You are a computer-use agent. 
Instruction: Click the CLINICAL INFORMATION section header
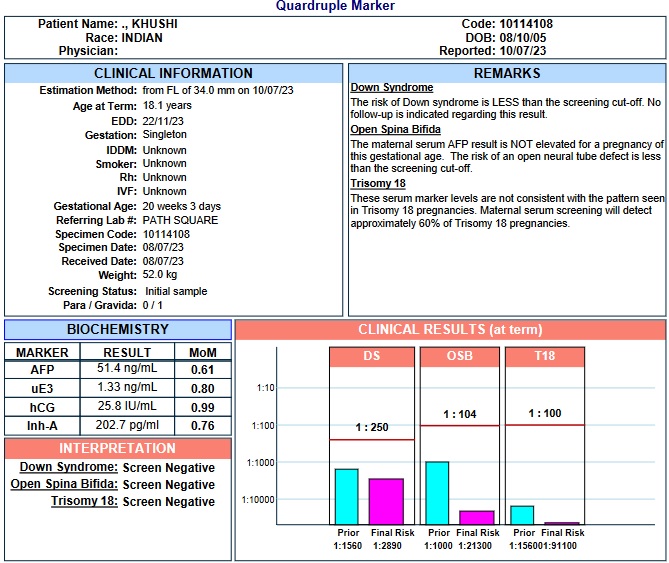[x=173, y=73]
